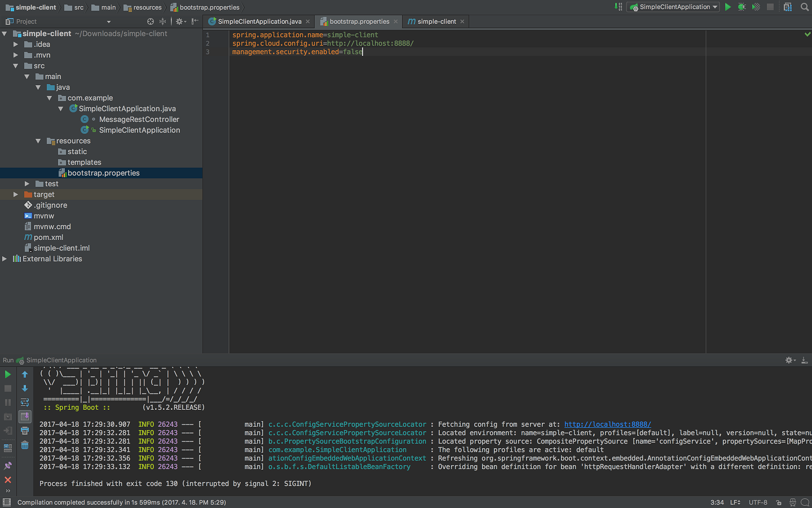The height and width of the screenshot is (508, 812).
Task: Print the console output with printer icon
Action: (25, 431)
